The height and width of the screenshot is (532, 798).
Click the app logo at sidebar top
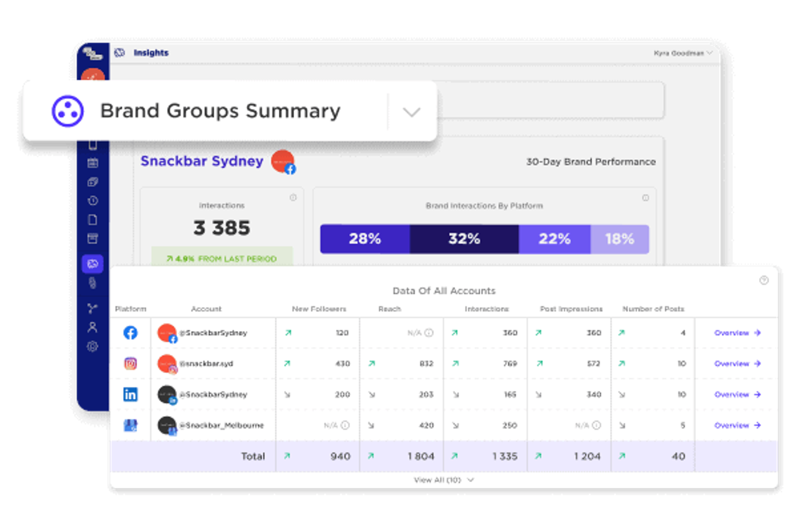(92, 53)
